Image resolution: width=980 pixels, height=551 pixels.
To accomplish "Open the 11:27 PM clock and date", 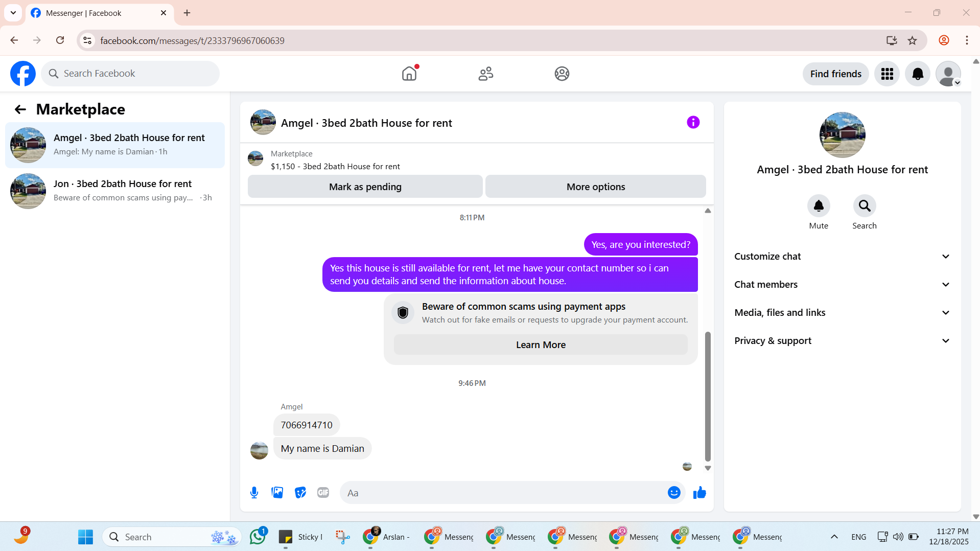I will [x=949, y=537].
